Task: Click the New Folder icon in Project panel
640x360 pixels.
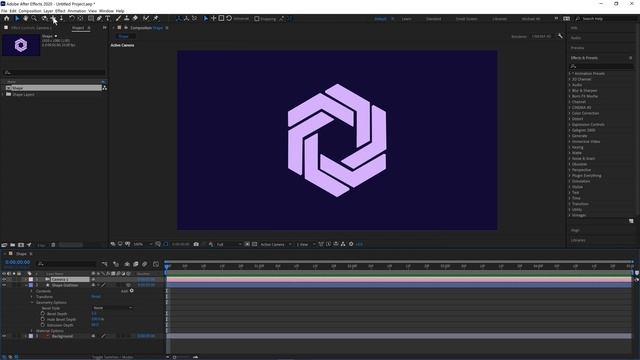Action: click(x=13, y=245)
